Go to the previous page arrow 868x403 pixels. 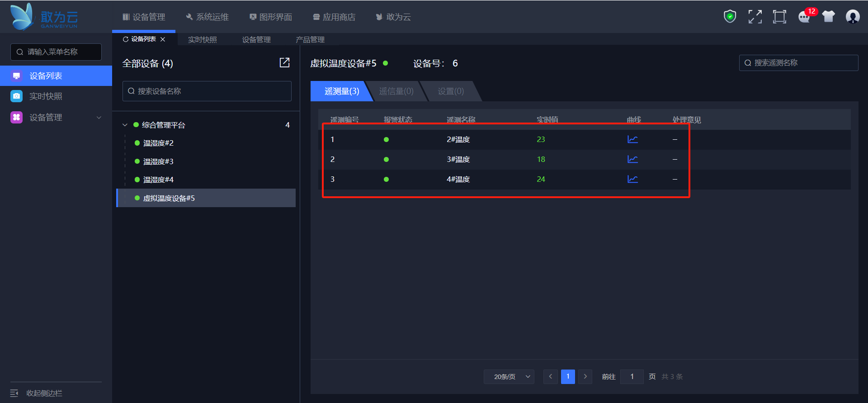pos(550,377)
